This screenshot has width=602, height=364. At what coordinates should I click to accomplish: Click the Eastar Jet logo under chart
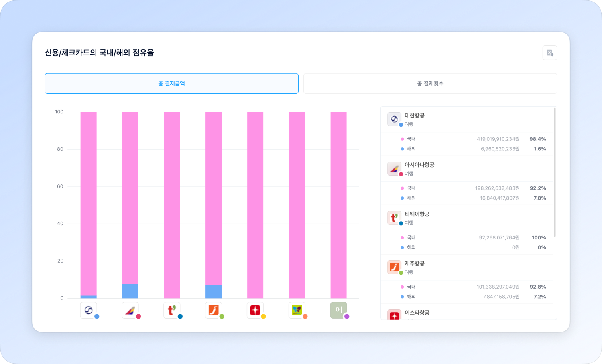(x=255, y=310)
